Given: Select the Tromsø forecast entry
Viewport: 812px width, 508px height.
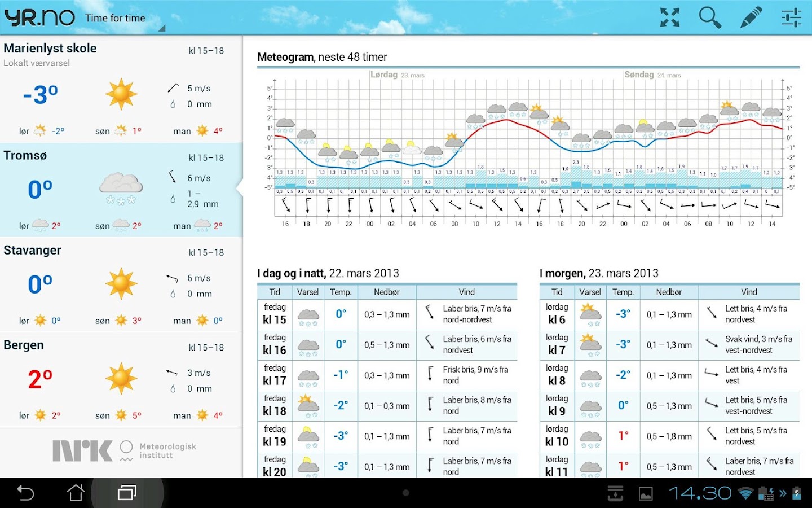Looking at the screenshot, I should click(x=121, y=190).
